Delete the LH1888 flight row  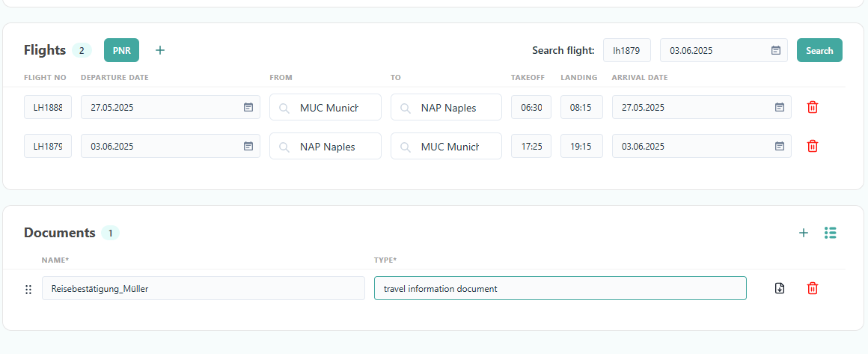pos(813,107)
